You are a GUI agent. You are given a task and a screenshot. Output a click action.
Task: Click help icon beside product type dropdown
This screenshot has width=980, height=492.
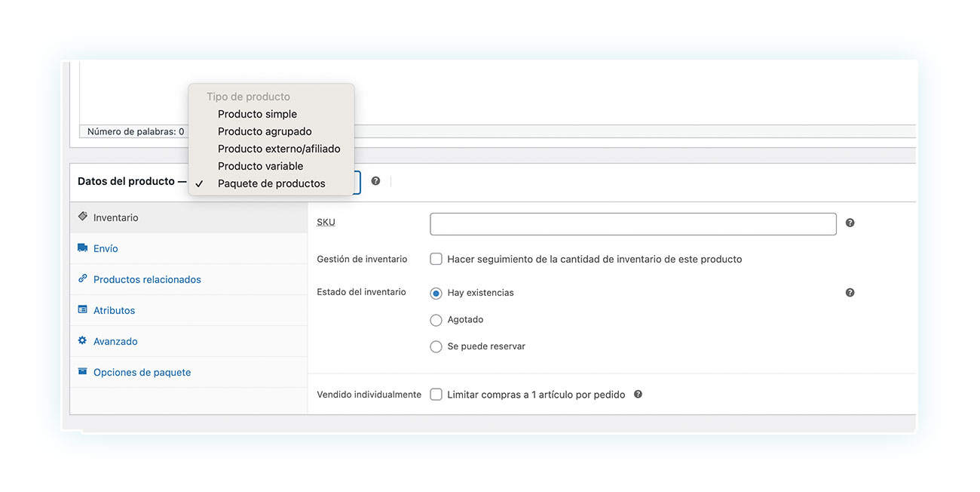pos(375,181)
